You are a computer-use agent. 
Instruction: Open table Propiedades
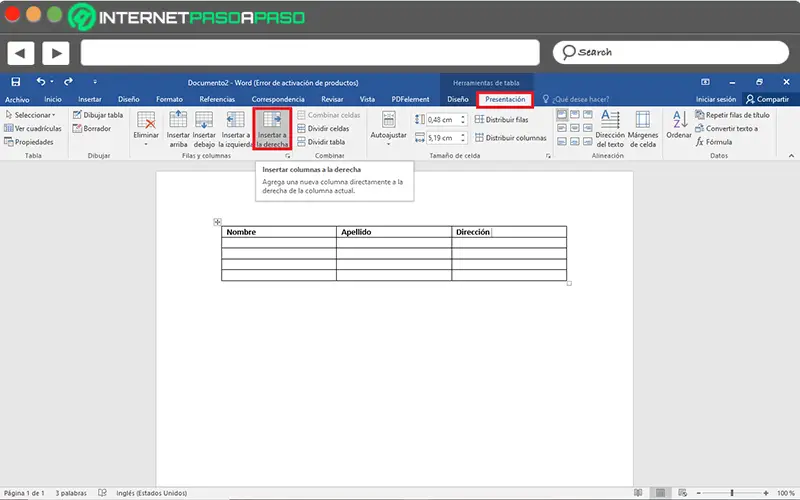click(29, 142)
